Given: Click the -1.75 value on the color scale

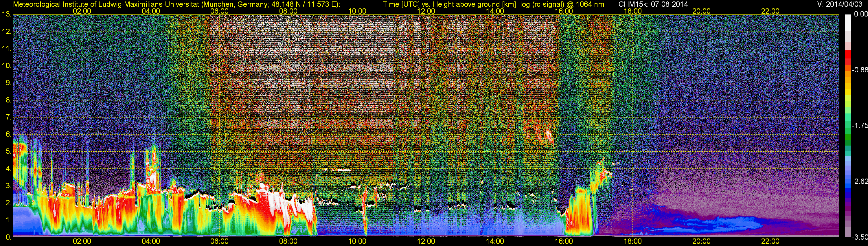Looking at the screenshot, I should pyautogui.click(x=860, y=126).
